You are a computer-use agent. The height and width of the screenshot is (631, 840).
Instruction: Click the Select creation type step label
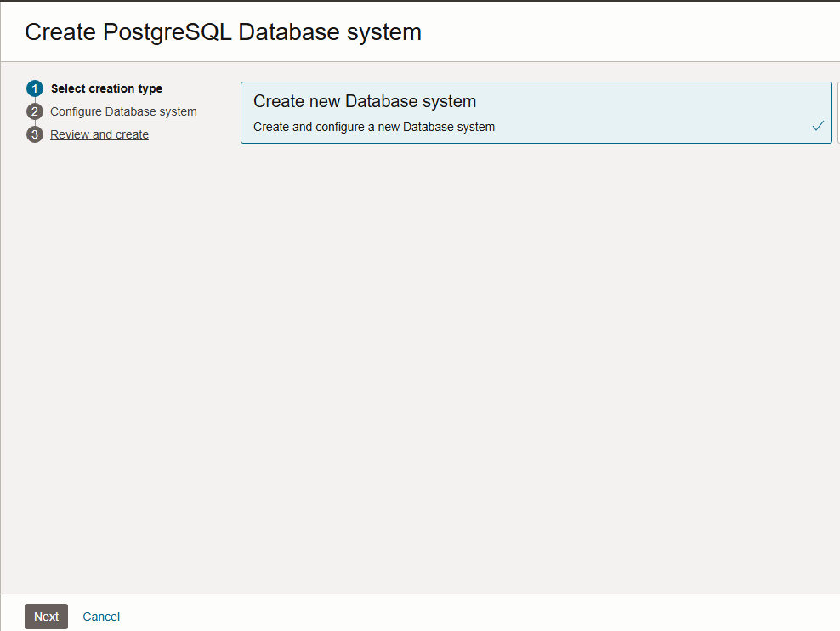click(x=106, y=88)
